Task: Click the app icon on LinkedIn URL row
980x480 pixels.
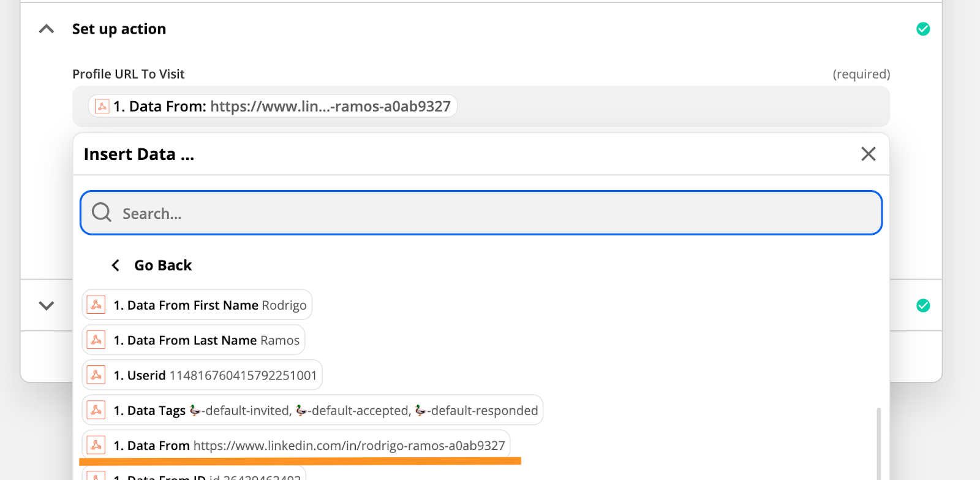Action: point(96,445)
